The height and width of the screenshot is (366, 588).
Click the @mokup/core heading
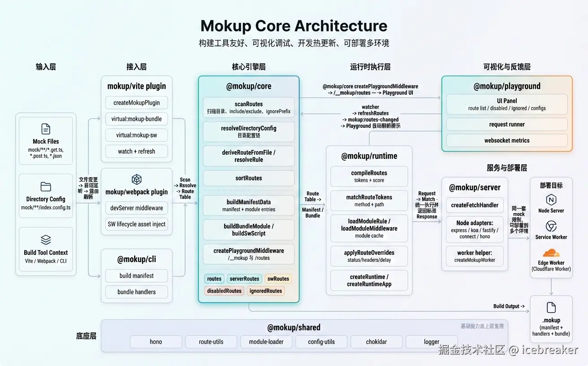click(249, 86)
